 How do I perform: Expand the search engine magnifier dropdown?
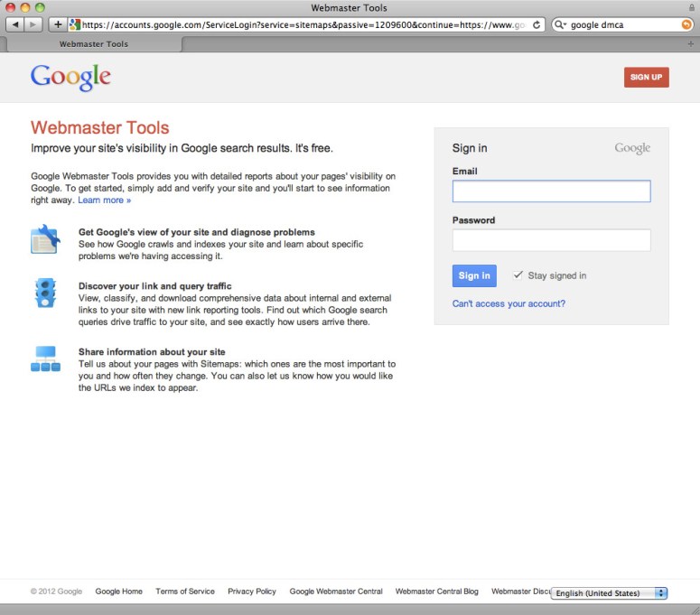tap(561, 25)
